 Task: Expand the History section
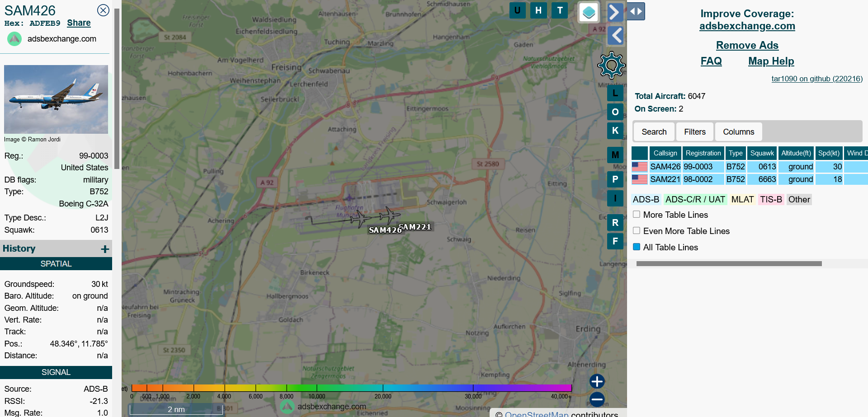pos(105,249)
